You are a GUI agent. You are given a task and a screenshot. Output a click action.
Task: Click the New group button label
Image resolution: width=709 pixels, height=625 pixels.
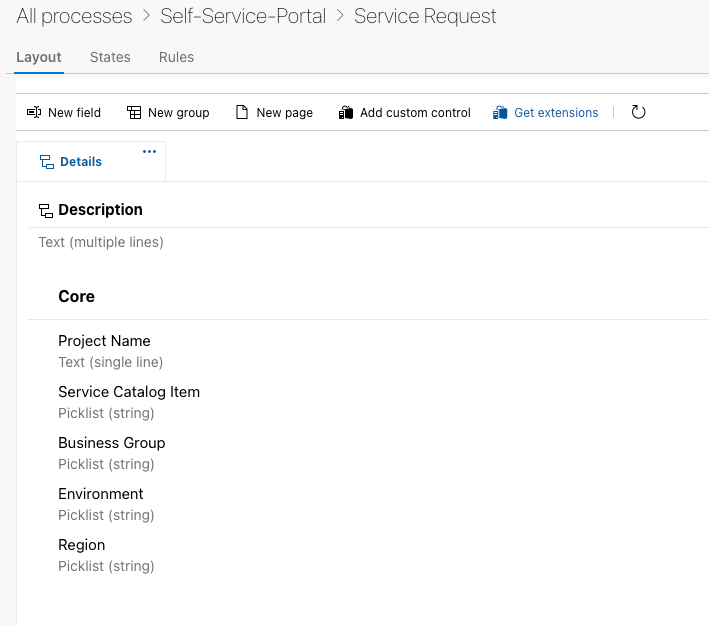tap(179, 112)
